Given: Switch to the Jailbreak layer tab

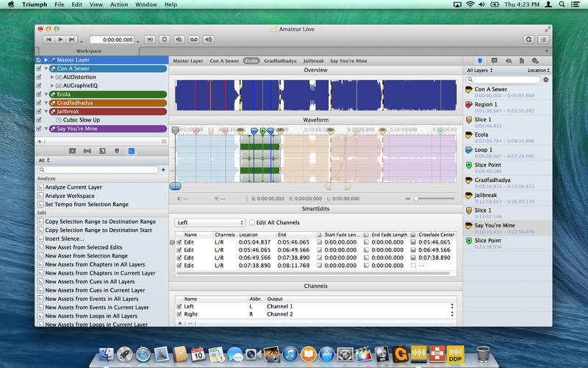Looking at the screenshot, I should [x=313, y=60].
